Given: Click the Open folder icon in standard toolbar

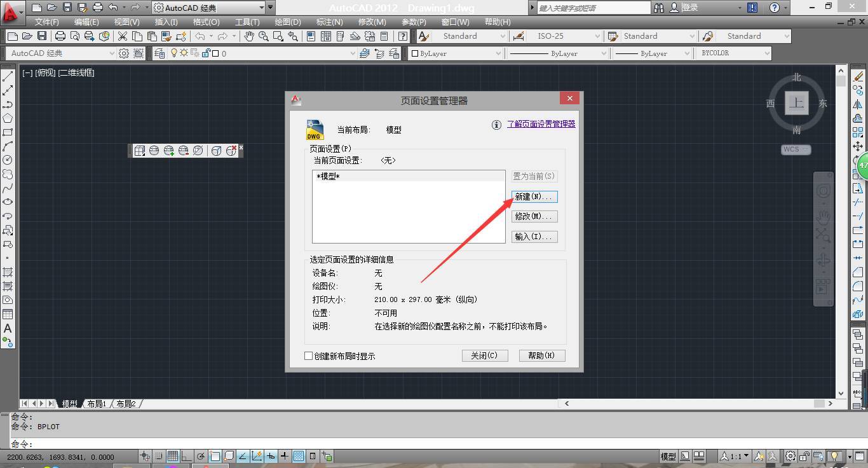Looking at the screenshot, I should coord(27,36).
